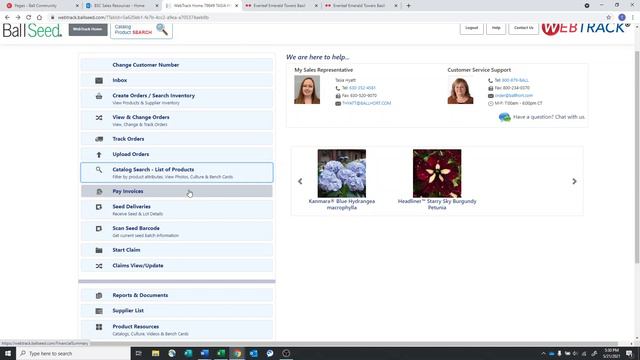640x360 pixels.
Task: Open a new browser tab
Action: coord(408,6)
